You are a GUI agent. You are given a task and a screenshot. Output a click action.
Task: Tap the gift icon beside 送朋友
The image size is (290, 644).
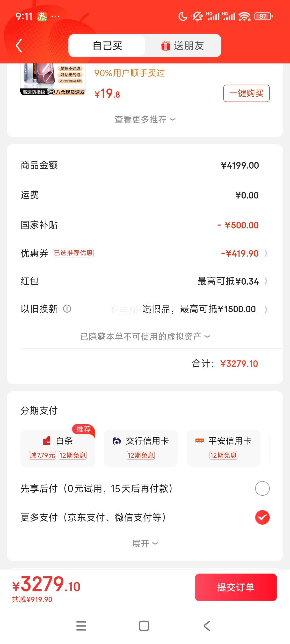click(x=166, y=46)
